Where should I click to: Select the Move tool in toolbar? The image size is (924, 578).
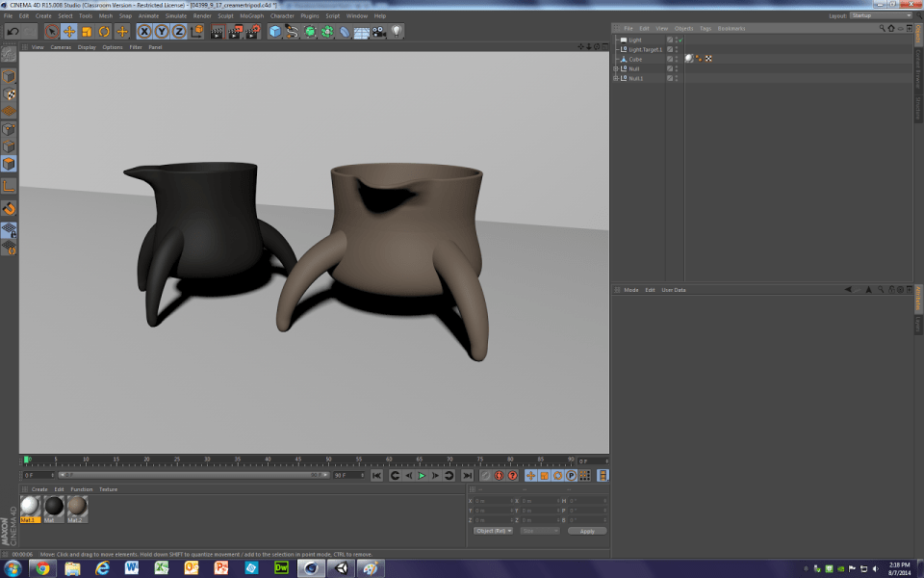click(69, 32)
